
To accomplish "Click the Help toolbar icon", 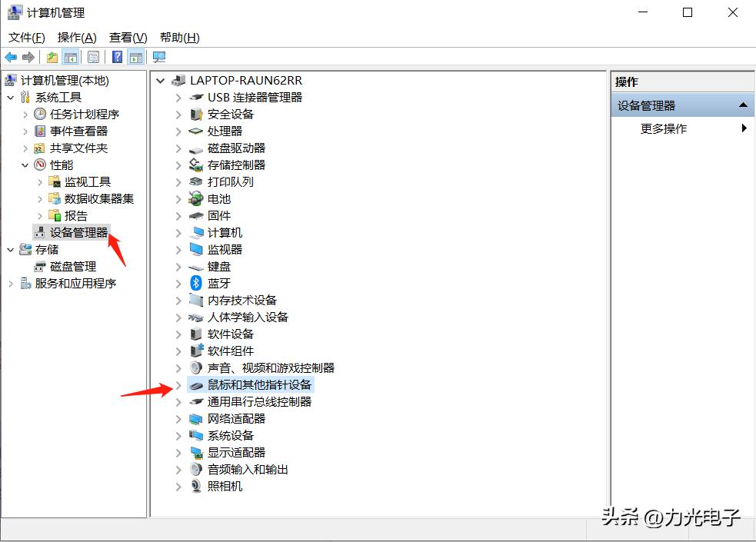I will pyautogui.click(x=116, y=57).
